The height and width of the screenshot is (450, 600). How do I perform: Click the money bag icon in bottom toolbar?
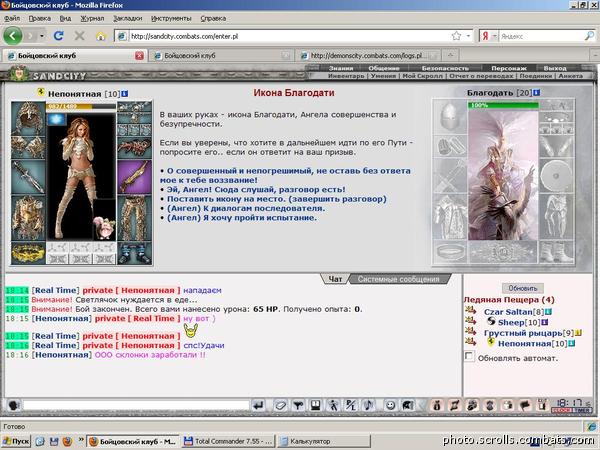click(x=437, y=405)
